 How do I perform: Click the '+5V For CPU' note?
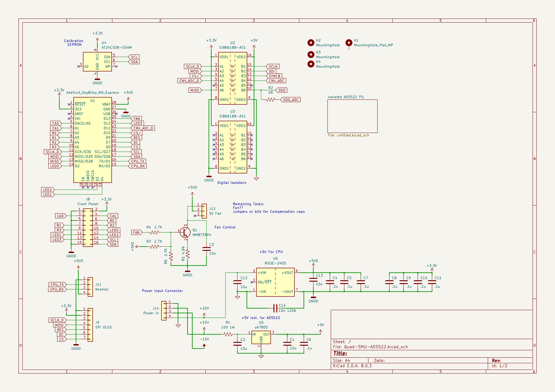[271, 252]
